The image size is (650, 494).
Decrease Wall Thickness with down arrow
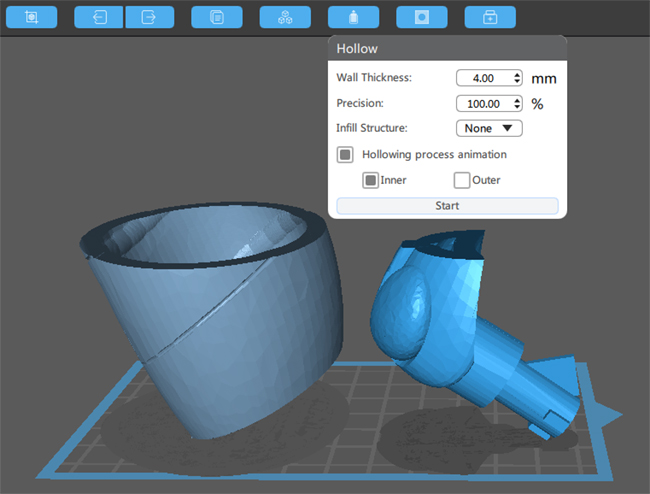click(517, 81)
